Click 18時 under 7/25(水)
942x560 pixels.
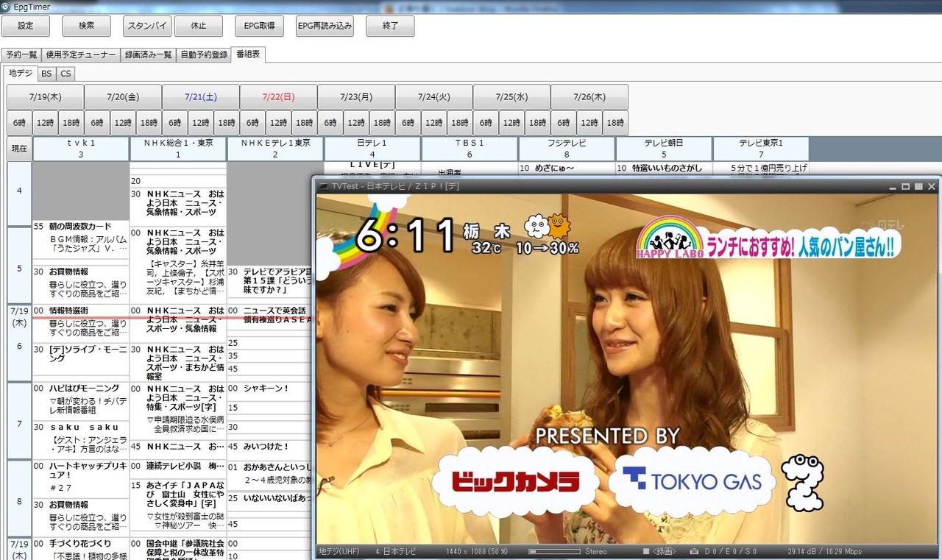pos(537,123)
